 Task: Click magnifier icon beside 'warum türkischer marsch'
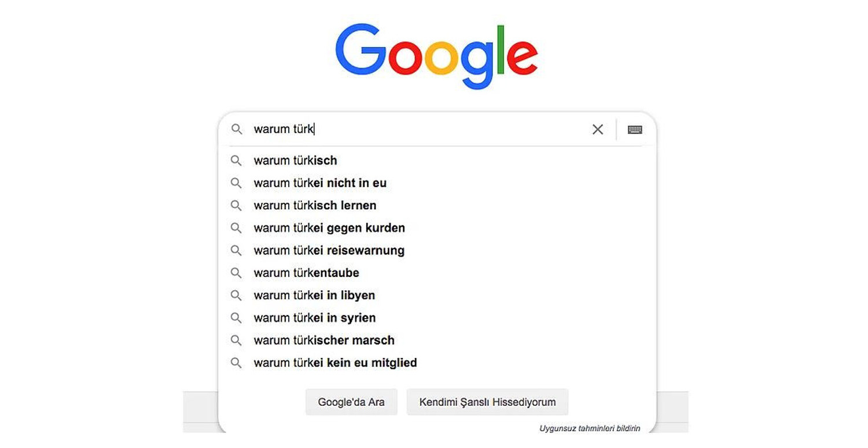pos(236,340)
